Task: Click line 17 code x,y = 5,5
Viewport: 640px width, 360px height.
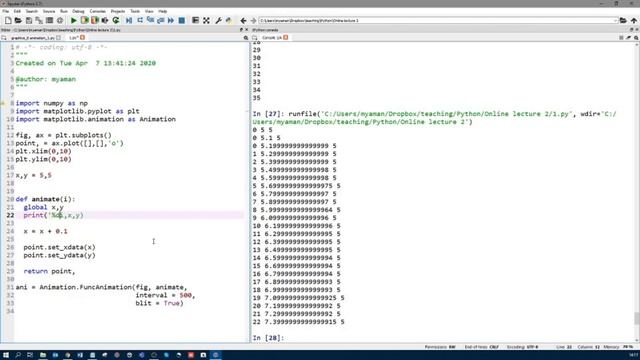Action: pyautogui.click(x=33, y=176)
